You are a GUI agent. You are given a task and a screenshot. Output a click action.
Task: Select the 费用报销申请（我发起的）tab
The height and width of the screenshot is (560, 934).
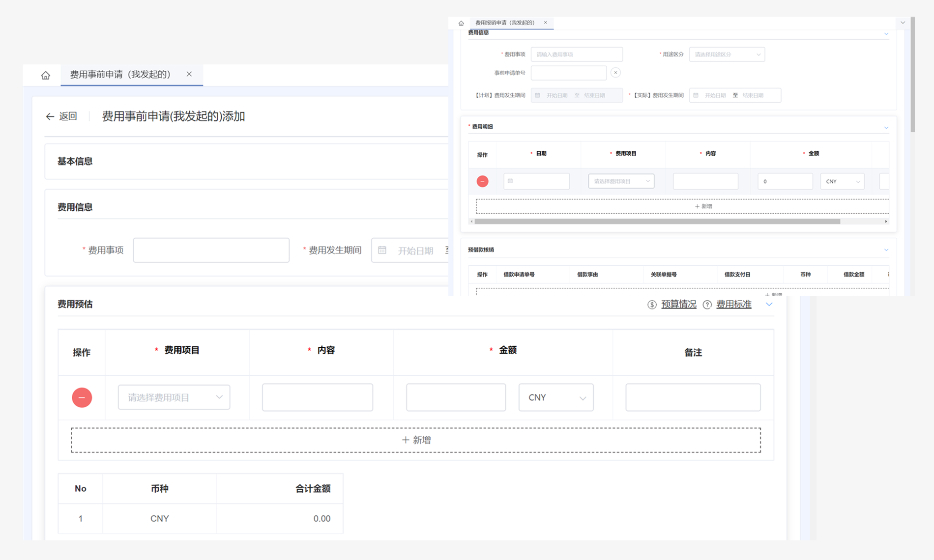504,23
